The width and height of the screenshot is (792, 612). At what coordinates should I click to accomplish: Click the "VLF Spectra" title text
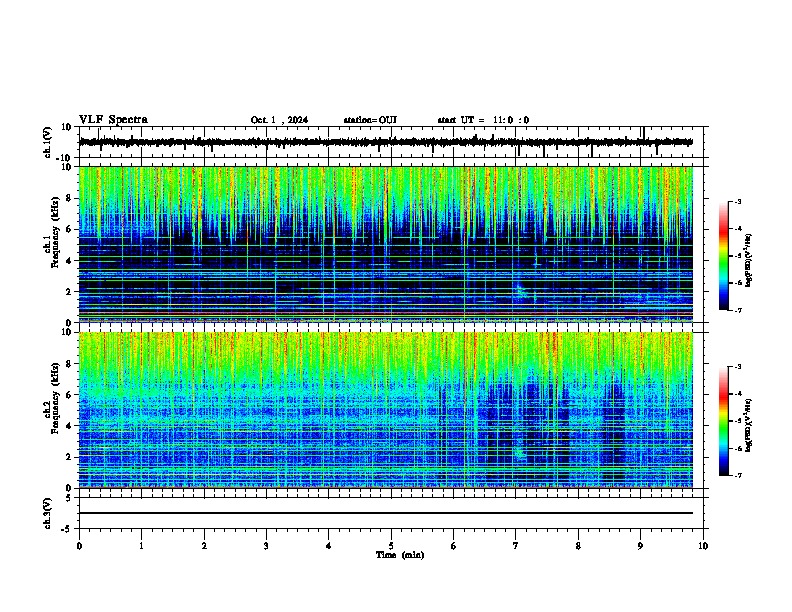click(x=113, y=120)
